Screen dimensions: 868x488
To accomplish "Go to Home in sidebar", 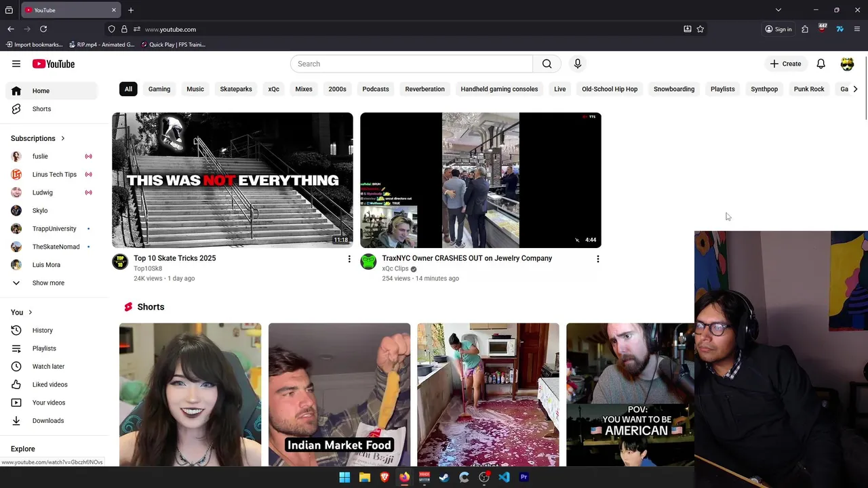I will coord(53,91).
